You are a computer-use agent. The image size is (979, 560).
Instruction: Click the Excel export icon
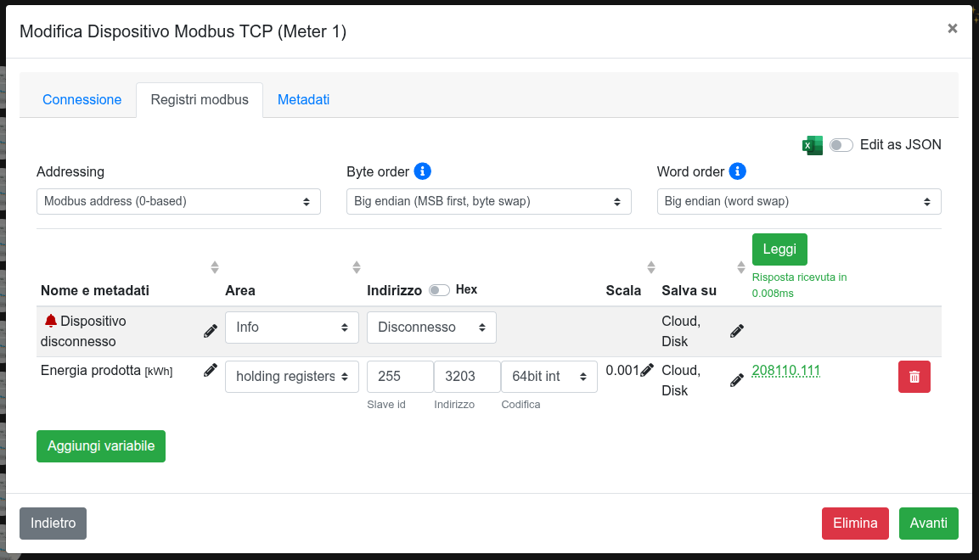813,145
